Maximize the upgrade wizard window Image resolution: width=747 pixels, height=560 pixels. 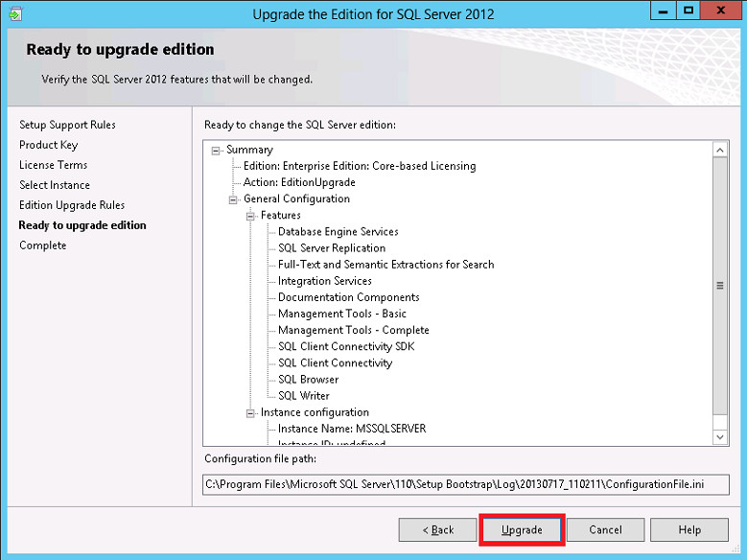tap(689, 11)
